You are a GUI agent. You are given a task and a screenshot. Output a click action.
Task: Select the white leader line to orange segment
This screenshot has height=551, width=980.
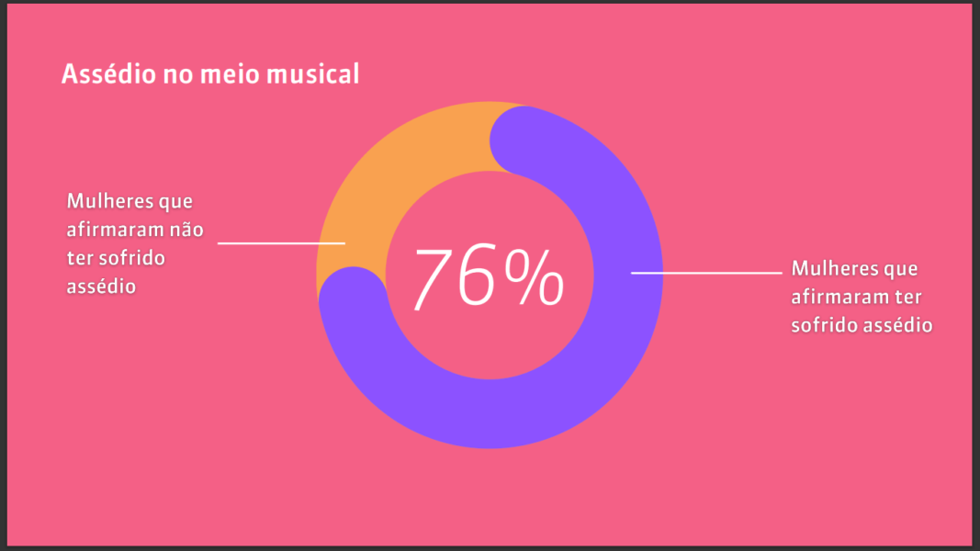tap(281, 243)
